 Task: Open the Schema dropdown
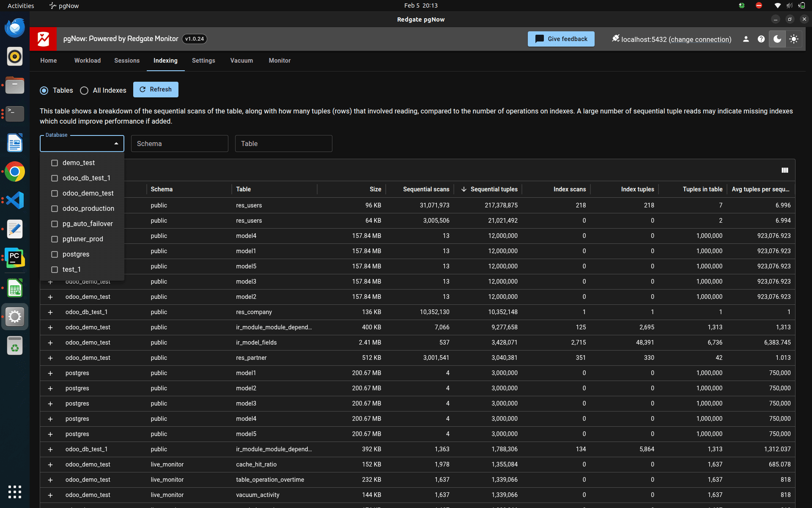(x=179, y=144)
